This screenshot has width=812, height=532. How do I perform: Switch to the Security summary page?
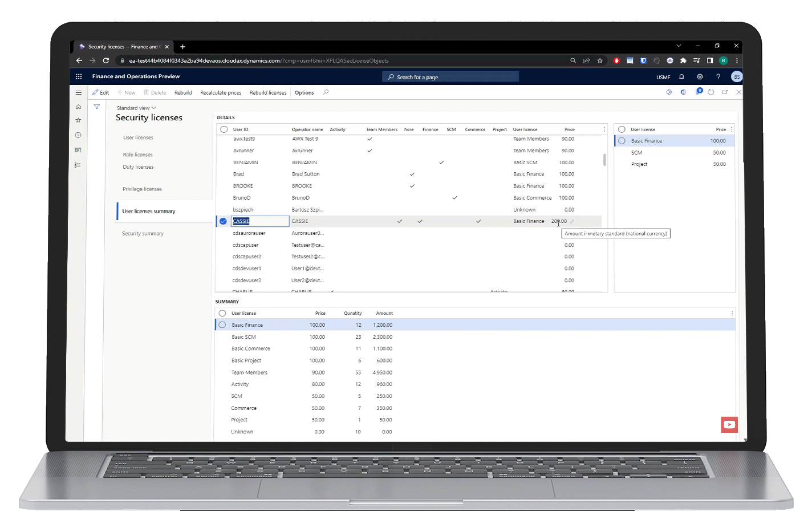click(x=143, y=233)
